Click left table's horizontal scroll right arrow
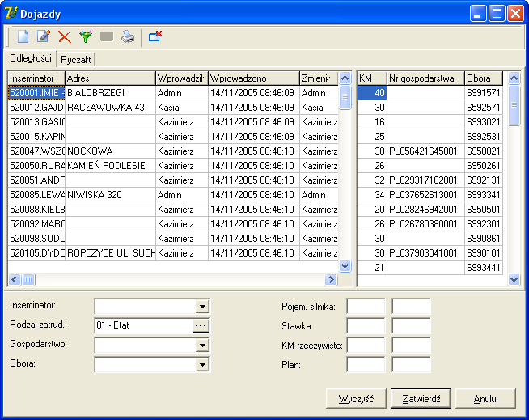Screen dimensions: 529x420 tap(331, 279)
